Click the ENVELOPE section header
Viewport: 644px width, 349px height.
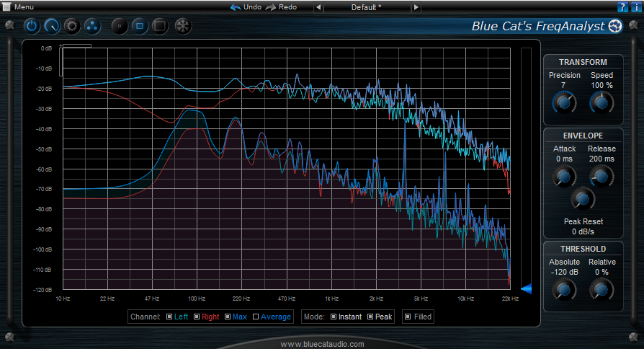pos(583,136)
